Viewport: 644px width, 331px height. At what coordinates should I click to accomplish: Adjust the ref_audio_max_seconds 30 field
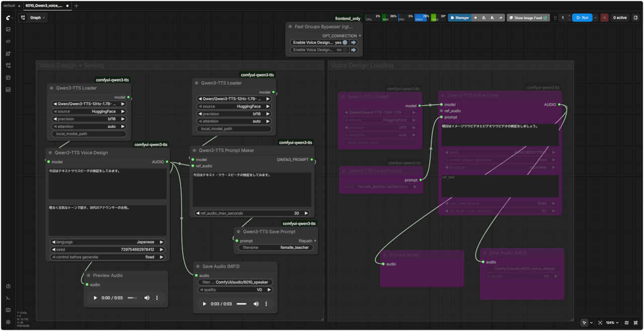252,213
